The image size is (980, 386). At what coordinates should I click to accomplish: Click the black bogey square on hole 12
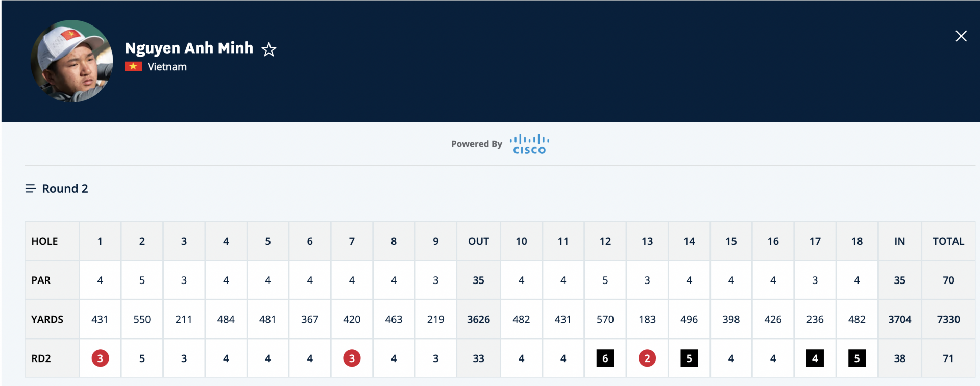point(605,358)
